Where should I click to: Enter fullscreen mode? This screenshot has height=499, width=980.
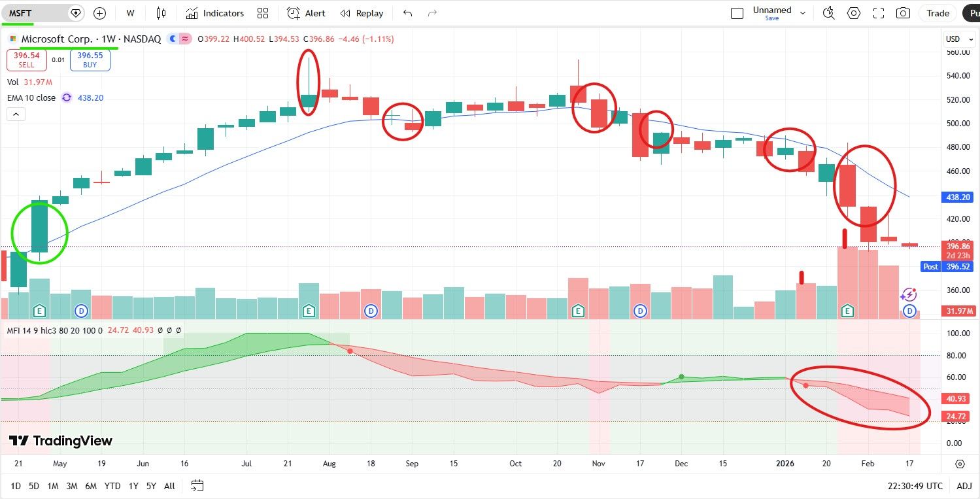pyautogui.click(x=879, y=13)
